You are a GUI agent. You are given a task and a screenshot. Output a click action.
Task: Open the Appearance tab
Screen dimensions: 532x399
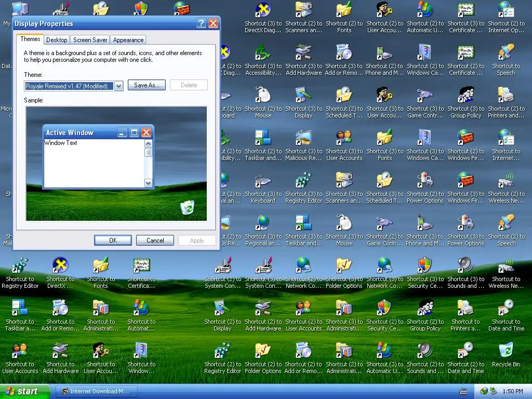[x=128, y=40]
